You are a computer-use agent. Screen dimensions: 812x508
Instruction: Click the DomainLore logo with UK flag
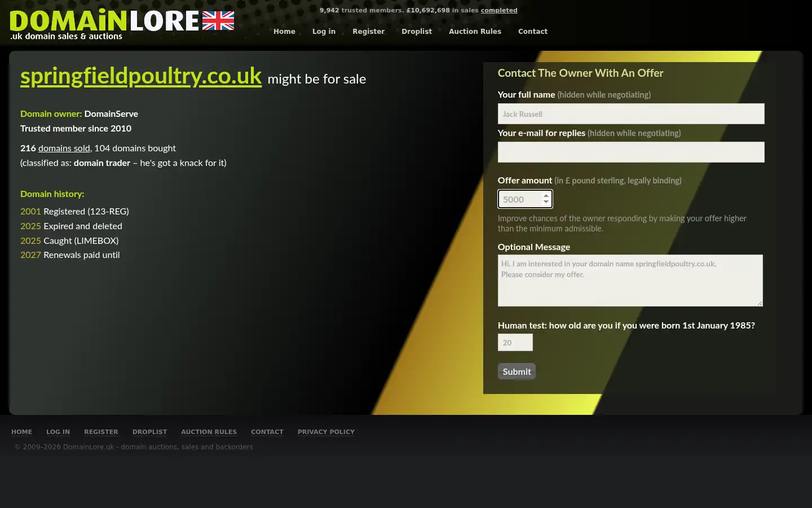click(122, 25)
